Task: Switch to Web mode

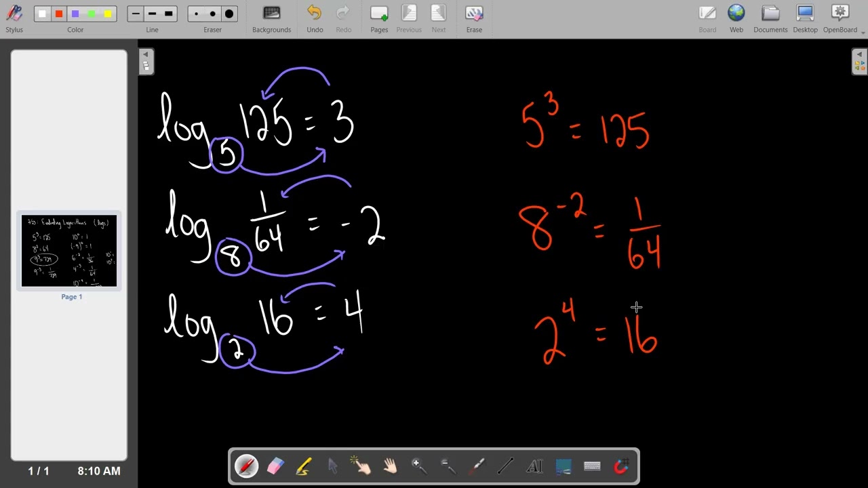Action: [x=736, y=19]
